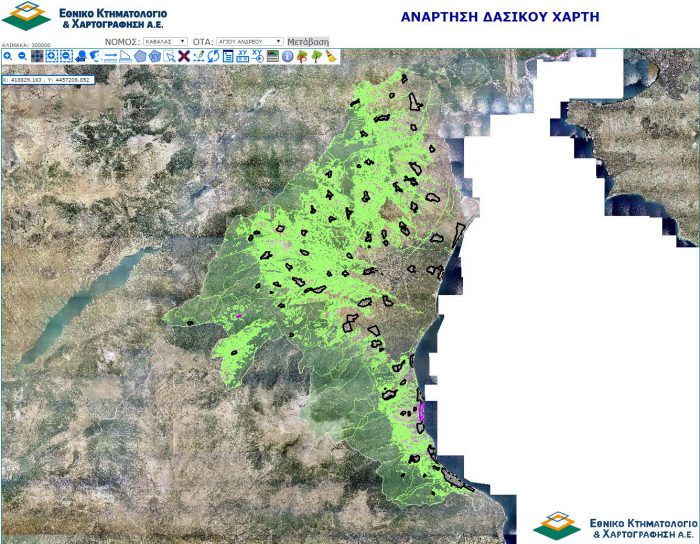Select the draw polygon tool
The height and width of the screenshot is (544, 700).
(x=140, y=56)
